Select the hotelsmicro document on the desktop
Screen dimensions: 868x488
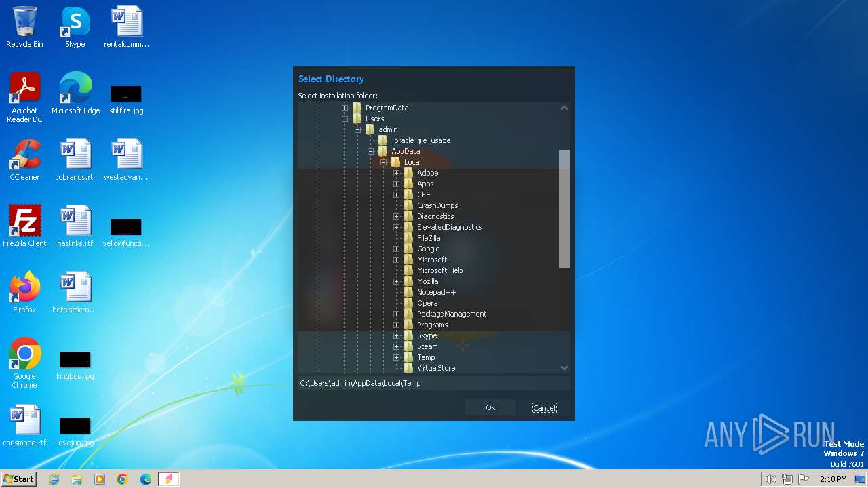point(75,293)
